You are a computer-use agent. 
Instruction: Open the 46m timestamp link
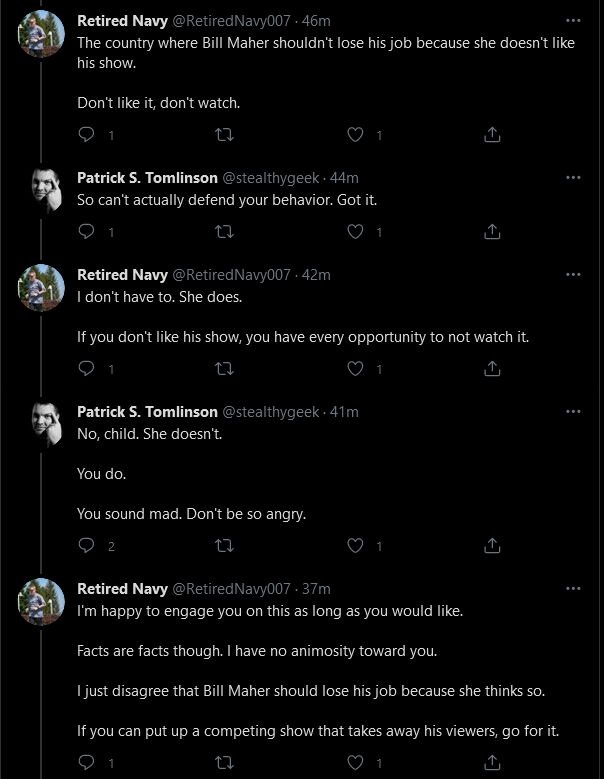(x=316, y=21)
